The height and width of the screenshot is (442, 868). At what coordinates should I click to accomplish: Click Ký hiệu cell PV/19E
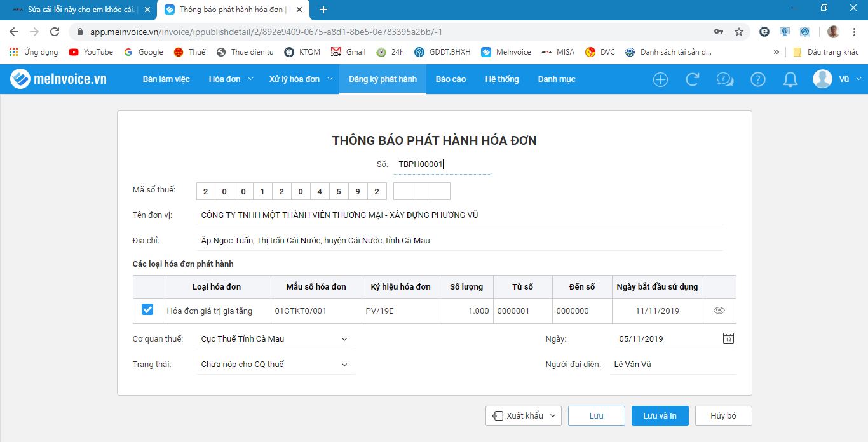[401, 311]
